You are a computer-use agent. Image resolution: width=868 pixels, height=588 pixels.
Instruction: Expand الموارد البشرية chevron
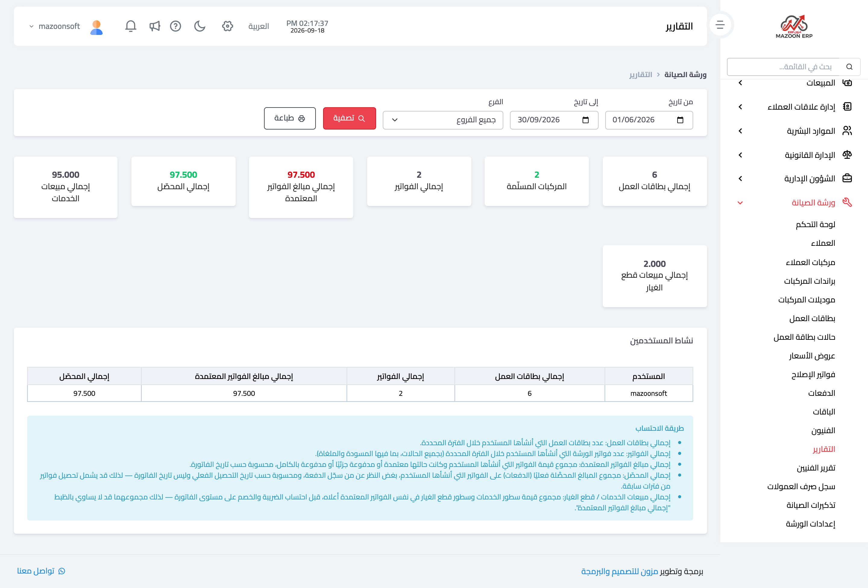point(740,131)
